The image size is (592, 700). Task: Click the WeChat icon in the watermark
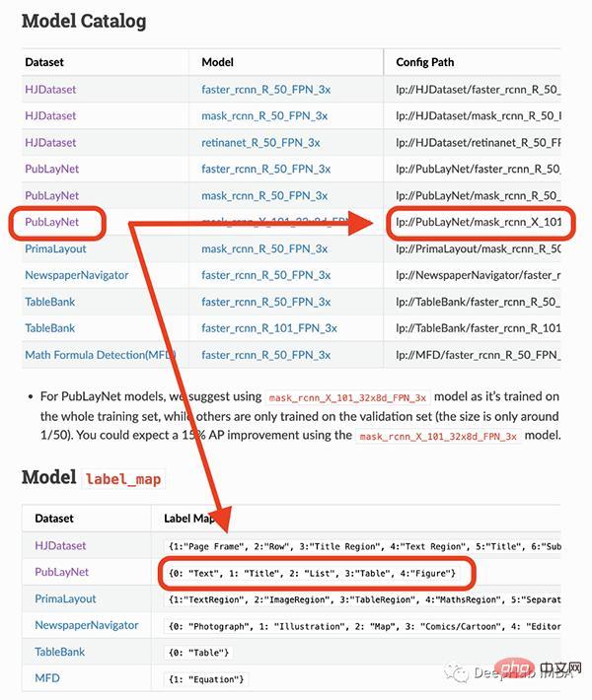point(456,672)
